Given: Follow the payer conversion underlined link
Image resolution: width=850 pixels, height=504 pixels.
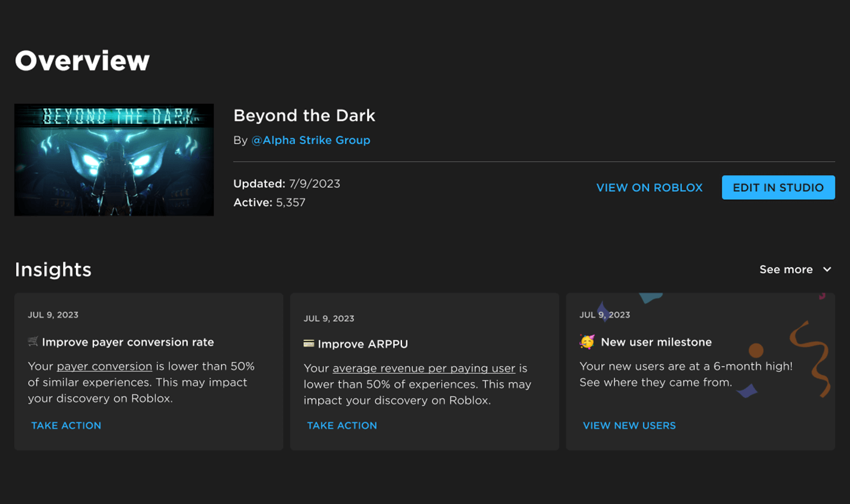Looking at the screenshot, I should pyautogui.click(x=104, y=366).
